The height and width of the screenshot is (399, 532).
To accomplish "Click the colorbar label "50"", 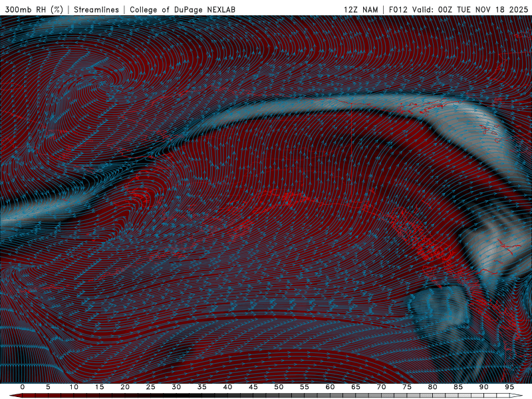I will pos(279,387).
